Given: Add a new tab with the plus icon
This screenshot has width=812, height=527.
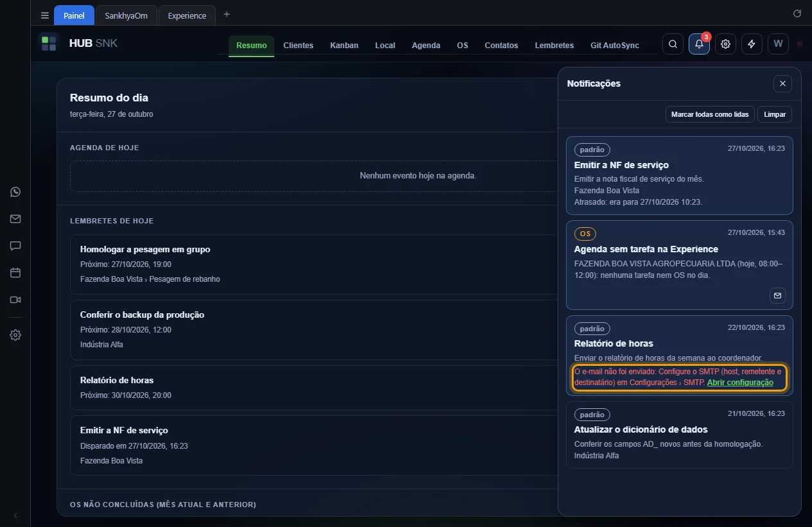Looking at the screenshot, I should coord(226,15).
